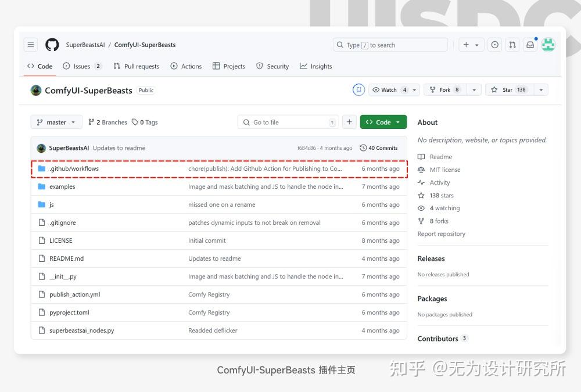The width and height of the screenshot is (581, 392).
Task: Open your profile avatar
Action: pos(548,44)
